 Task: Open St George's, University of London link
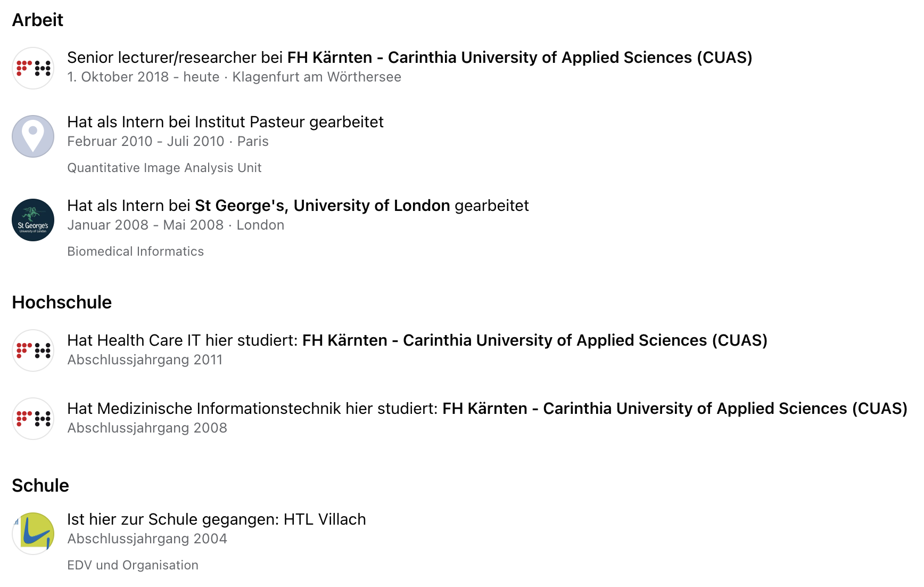pyautogui.click(x=323, y=206)
